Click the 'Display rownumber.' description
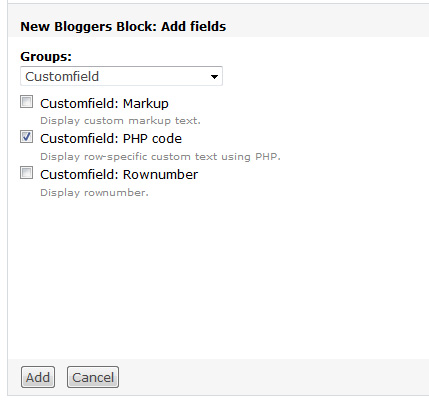Image resolution: width=429 pixels, height=401 pixels. click(x=94, y=193)
